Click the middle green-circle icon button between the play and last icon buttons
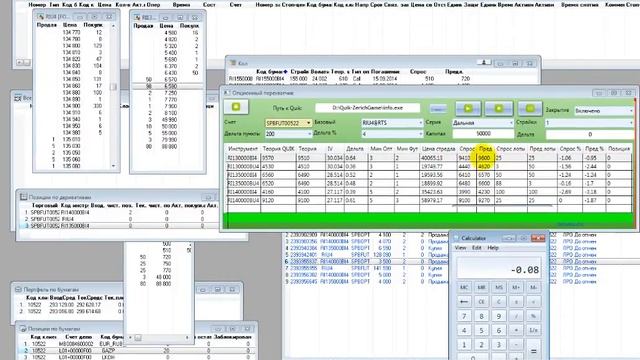The width and height of the screenshot is (640, 360). coord(499,108)
